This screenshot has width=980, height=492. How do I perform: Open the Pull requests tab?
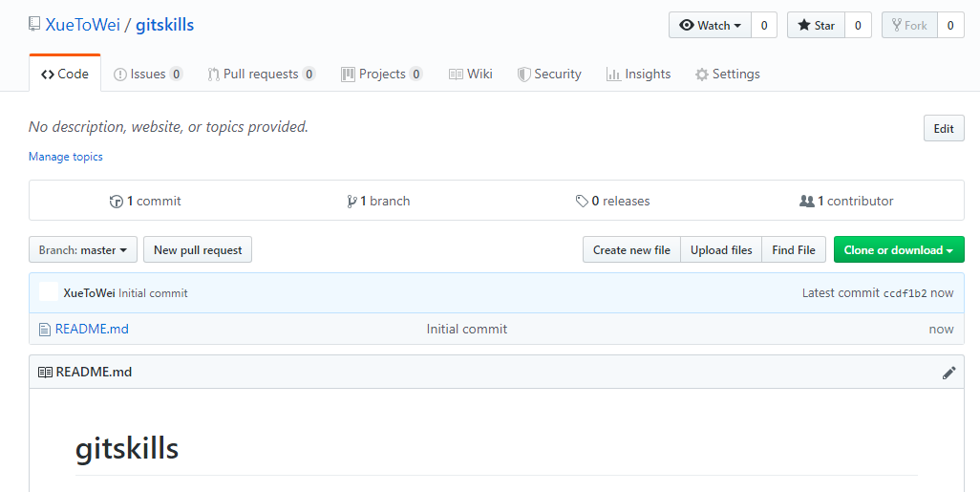point(262,74)
